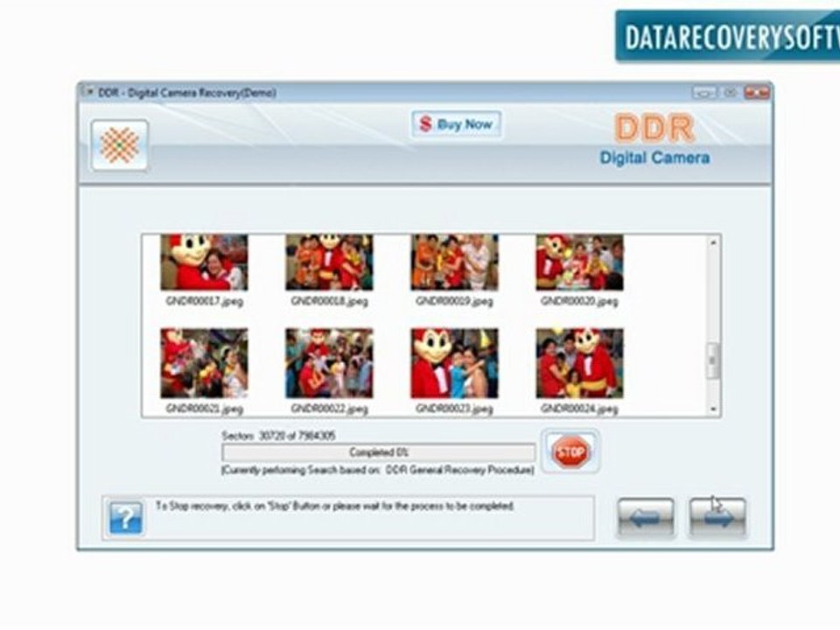Maximize the DDR recovery window
Viewport: 840px width, 630px height.
tap(731, 93)
